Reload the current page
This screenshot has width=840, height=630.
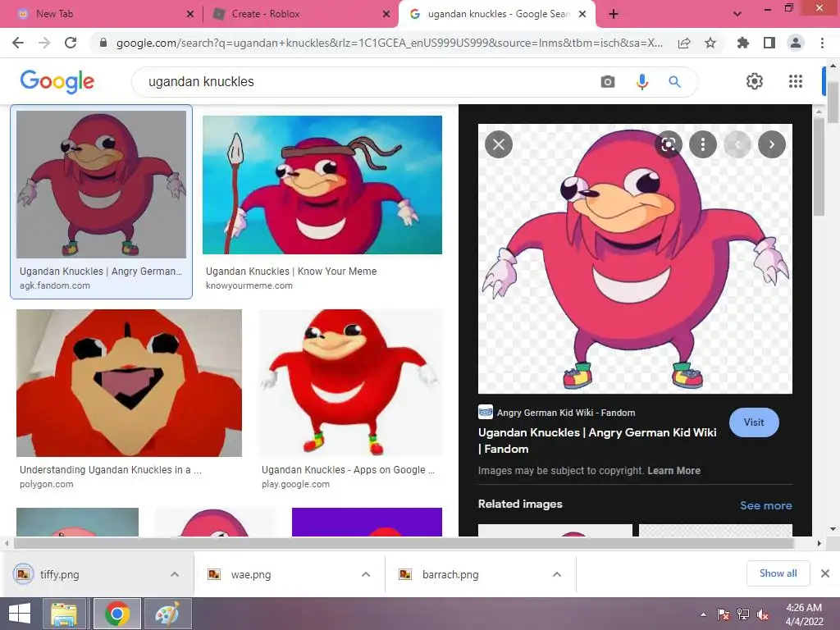71,43
